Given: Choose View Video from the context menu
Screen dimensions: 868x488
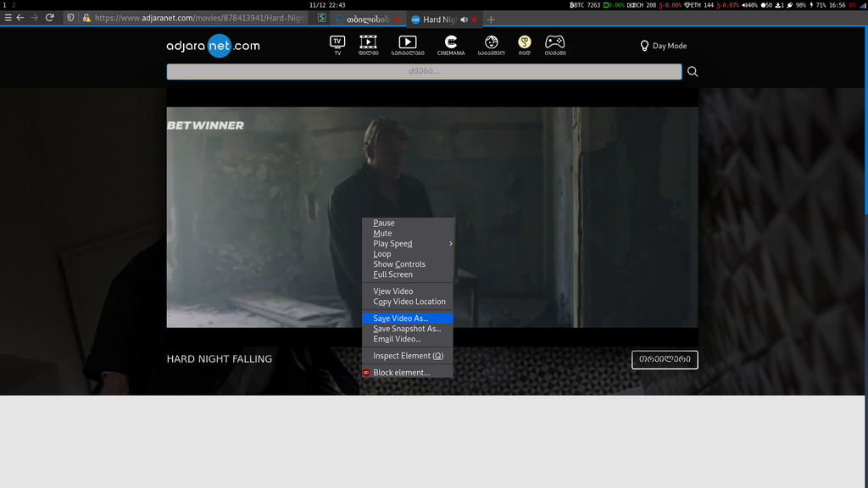Looking at the screenshot, I should [x=408, y=291].
